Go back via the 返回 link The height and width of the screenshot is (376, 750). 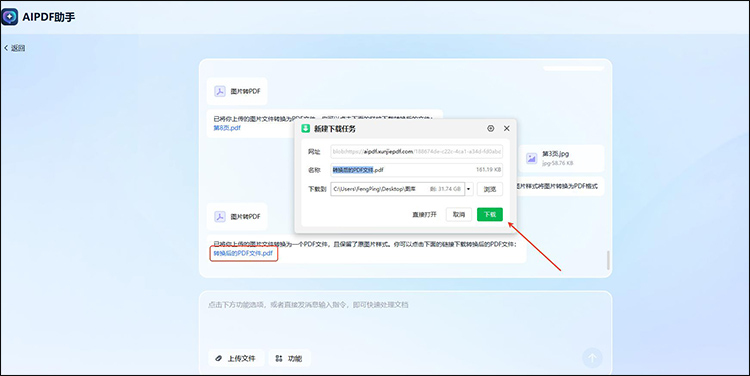tap(15, 48)
